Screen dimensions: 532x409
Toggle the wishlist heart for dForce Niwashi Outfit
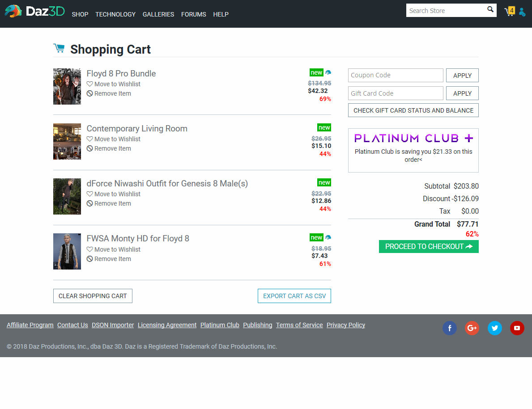90,194
